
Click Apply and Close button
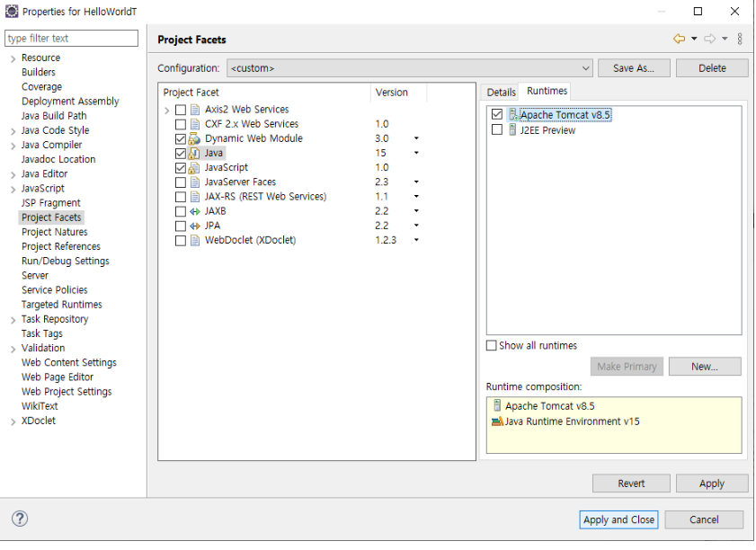(x=618, y=519)
